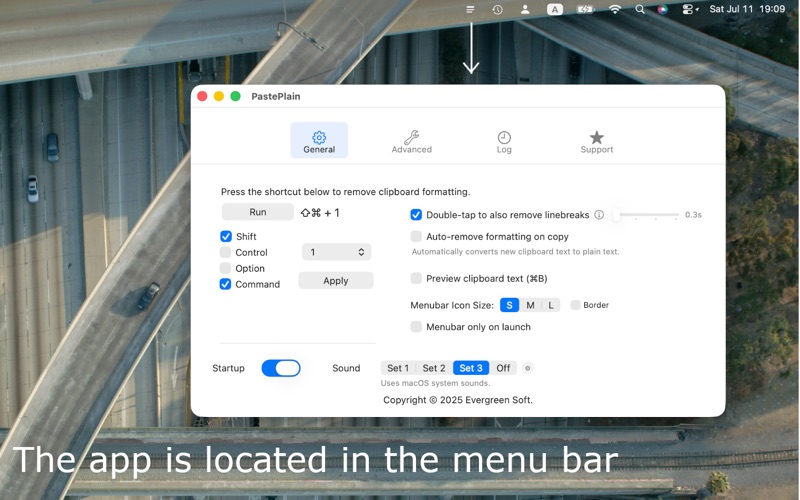The width and height of the screenshot is (800, 500).
Task: Enable the Option modifier checkbox
Action: 226,268
